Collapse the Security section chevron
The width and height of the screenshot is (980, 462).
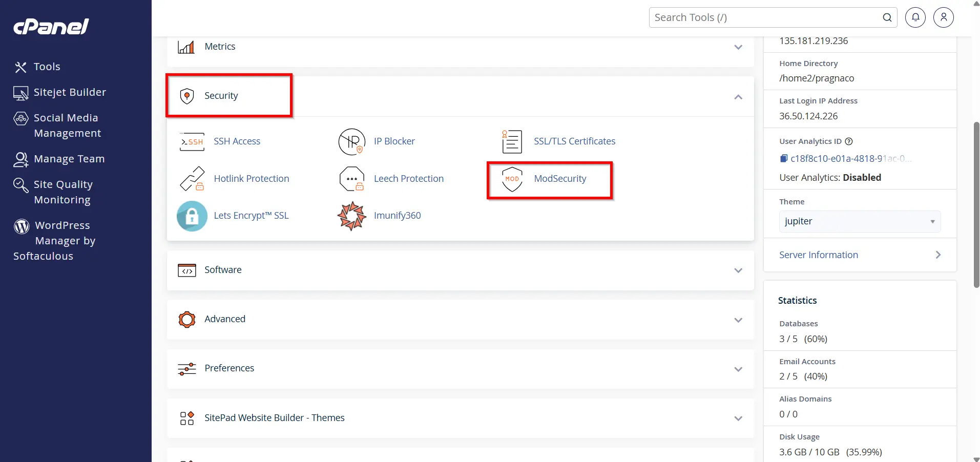(x=738, y=97)
